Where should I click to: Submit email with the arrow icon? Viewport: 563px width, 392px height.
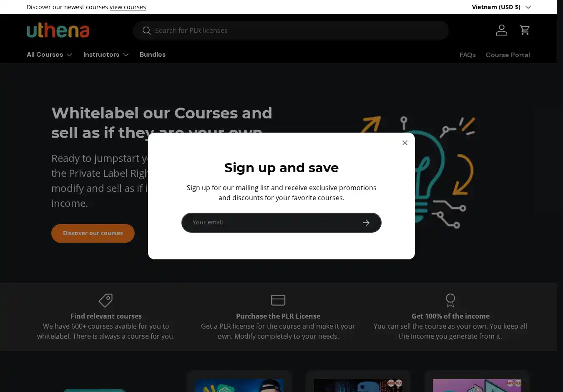point(366,223)
